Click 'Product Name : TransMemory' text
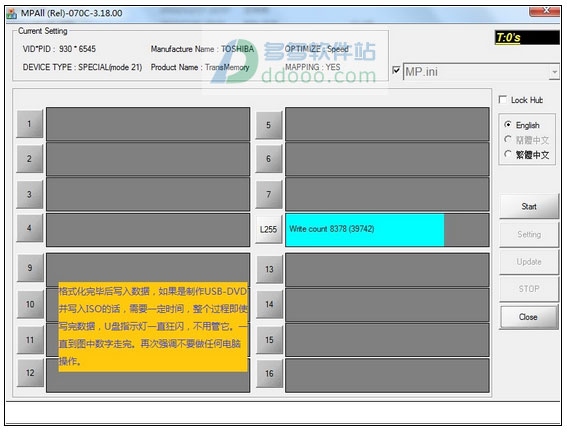567x433 pixels. point(200,68)
